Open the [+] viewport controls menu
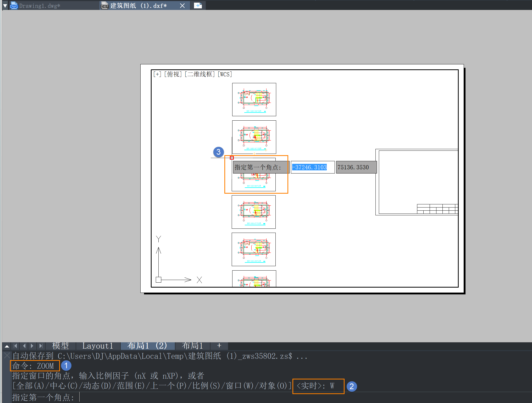The height and width of the screenshot is (403, 532). click(x=157, y=74)
